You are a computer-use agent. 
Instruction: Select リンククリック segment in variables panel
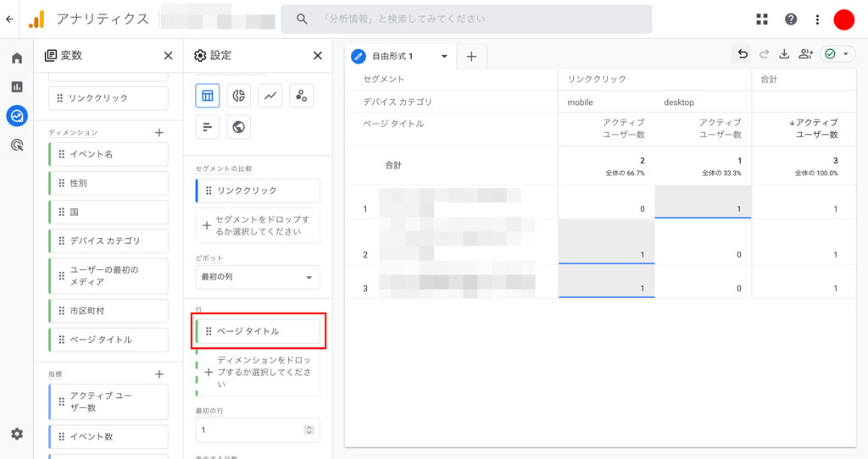pos(108,98)
